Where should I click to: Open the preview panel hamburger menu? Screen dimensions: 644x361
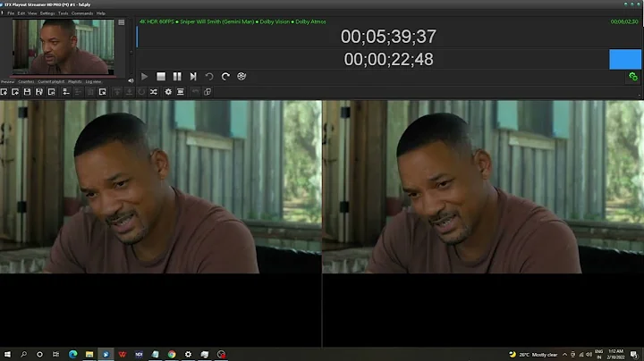(121, 22)
